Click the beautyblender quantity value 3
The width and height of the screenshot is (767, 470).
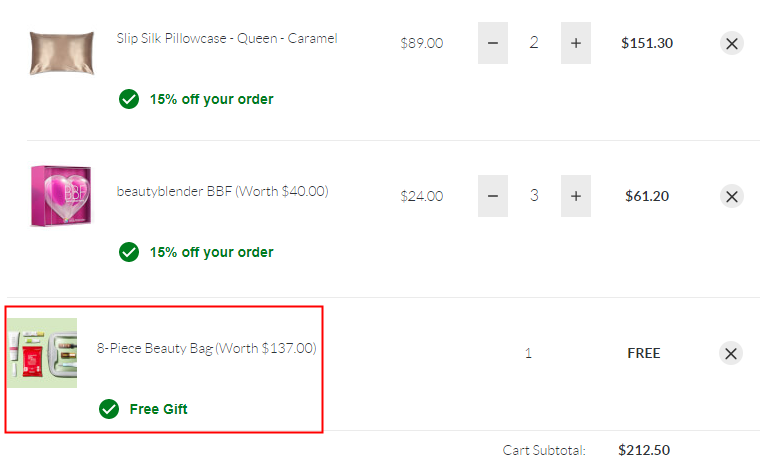(x=534, y=196)
